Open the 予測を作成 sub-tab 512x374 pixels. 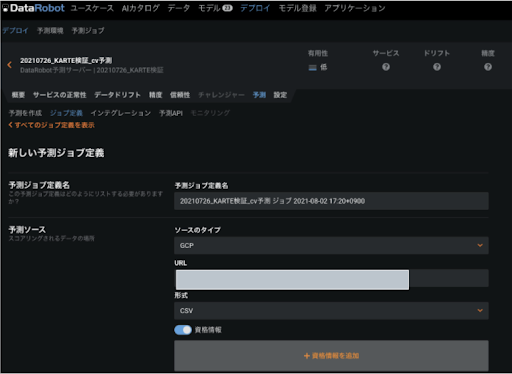(x=25, y=113)
